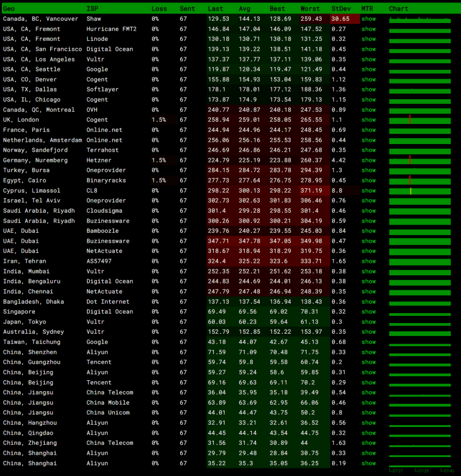The width and height of the screenshot is (461, 476).
Task: Click the Avg column header
Action: click(245, 8)
